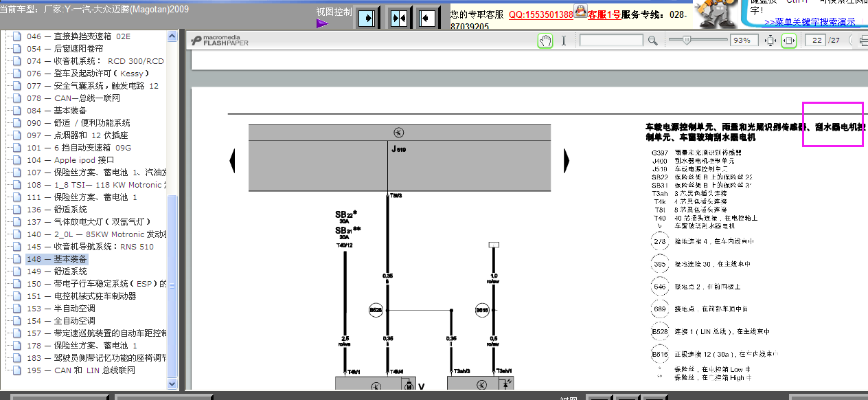The height and width of the screenshot is (400, 868).
Task: Open QQ:1553501388 customer service link
Action: 541,15
